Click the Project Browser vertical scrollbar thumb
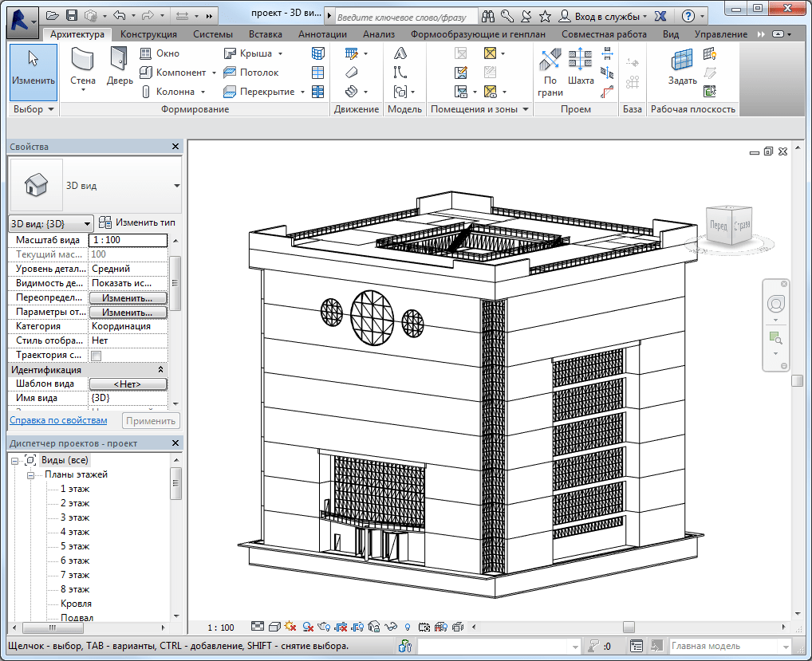The height and width of the screenshot is (661, 812). tap(175, 483)
